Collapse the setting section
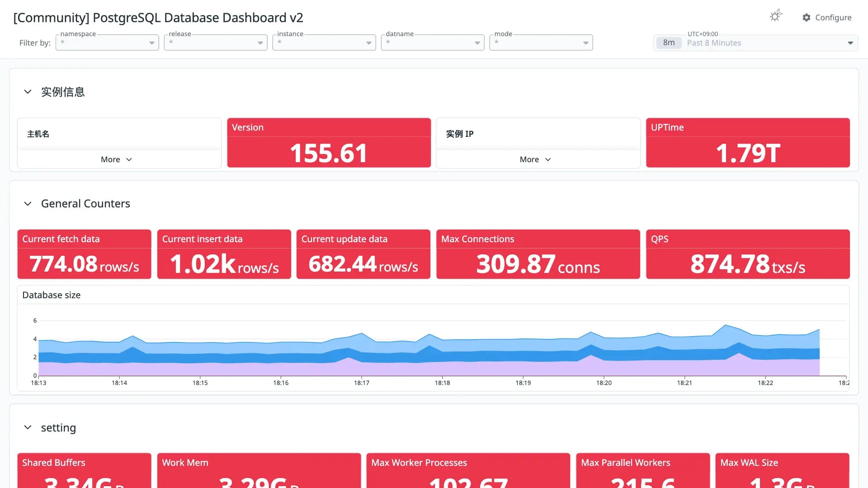This screenshot has width=868, height=488. pyautogui.click(x=28, y=427)
